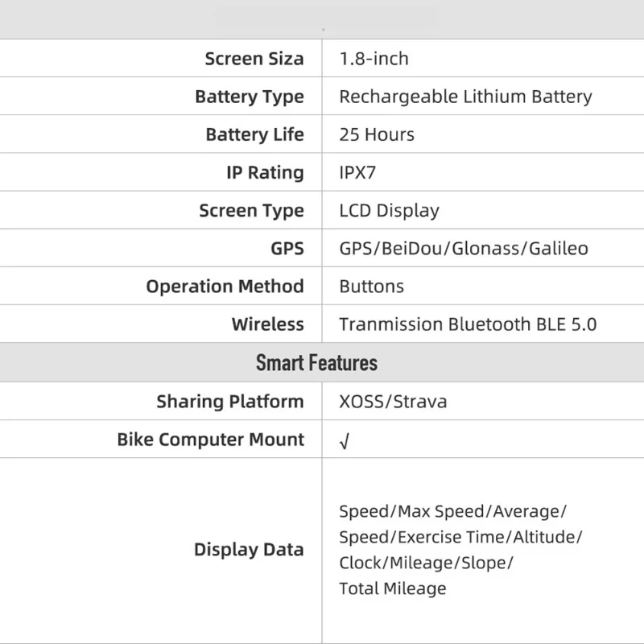Click the checkmark beside Bike Computer Mount
The image size is (644, 644).
[x=345, y=442]
